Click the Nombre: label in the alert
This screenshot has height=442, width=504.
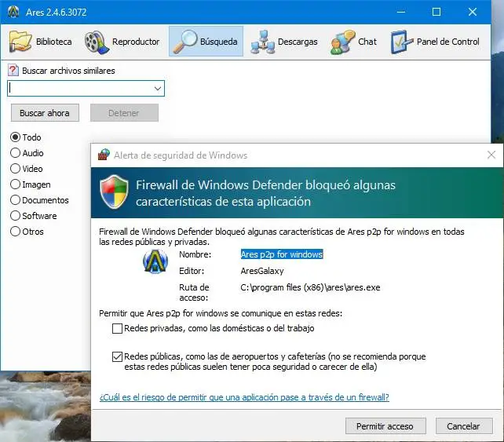[x=195, y=254]
